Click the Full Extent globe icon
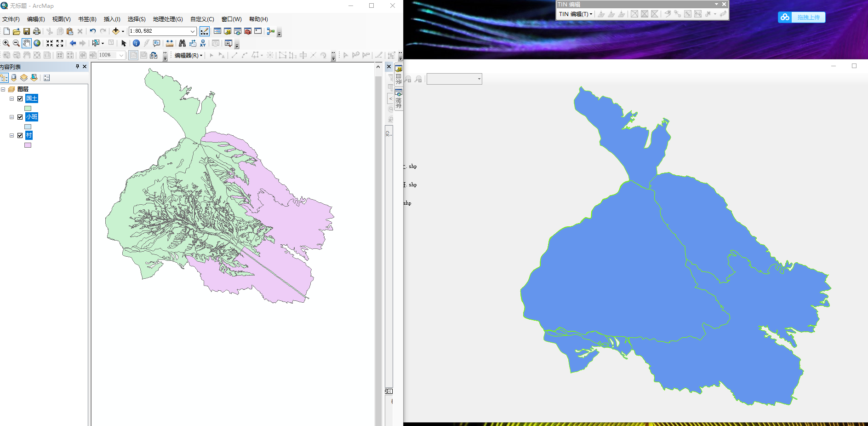 click(x=37, y=43)
